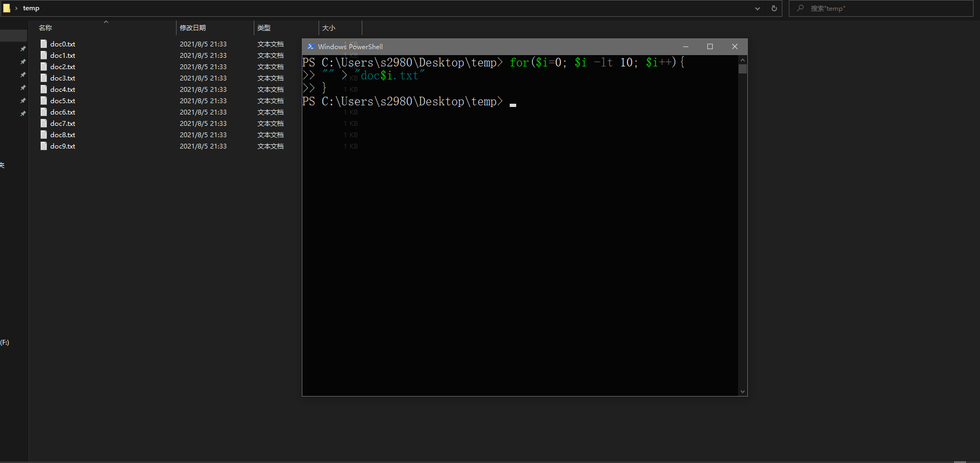Select the doc8.txt file icon

[44, 135]
